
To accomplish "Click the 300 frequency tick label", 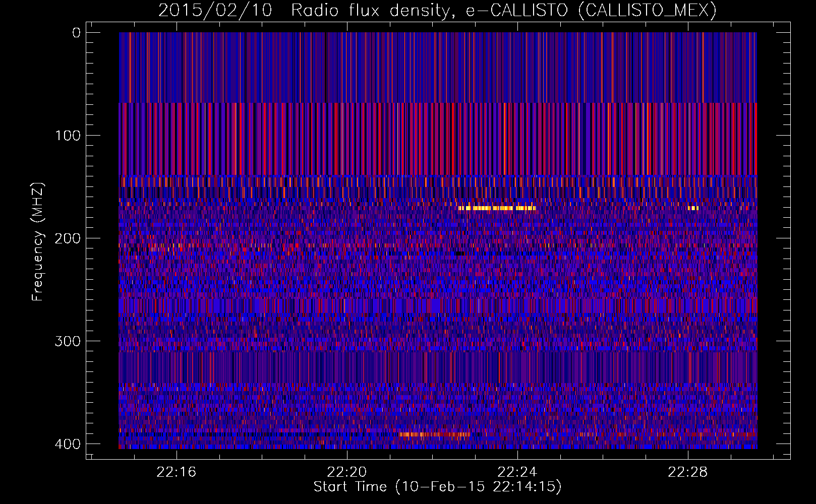I will [x=68, y=341].
